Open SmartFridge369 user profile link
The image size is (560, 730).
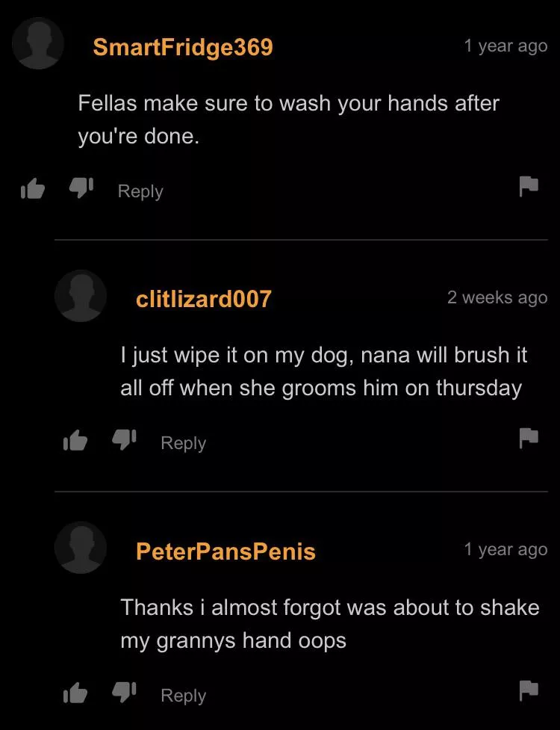click(x=183, y=47)
